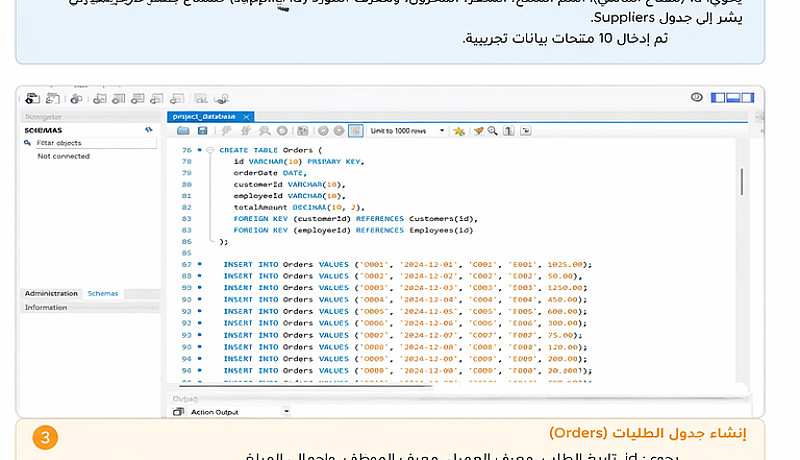Open the Schemas tab
800x460 pixels.
tap(103, 294)
